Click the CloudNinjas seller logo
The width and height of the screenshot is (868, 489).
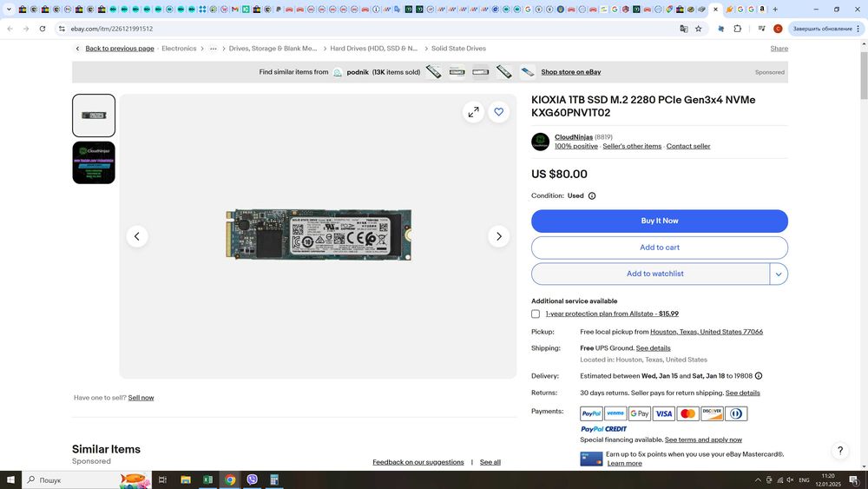540,142
